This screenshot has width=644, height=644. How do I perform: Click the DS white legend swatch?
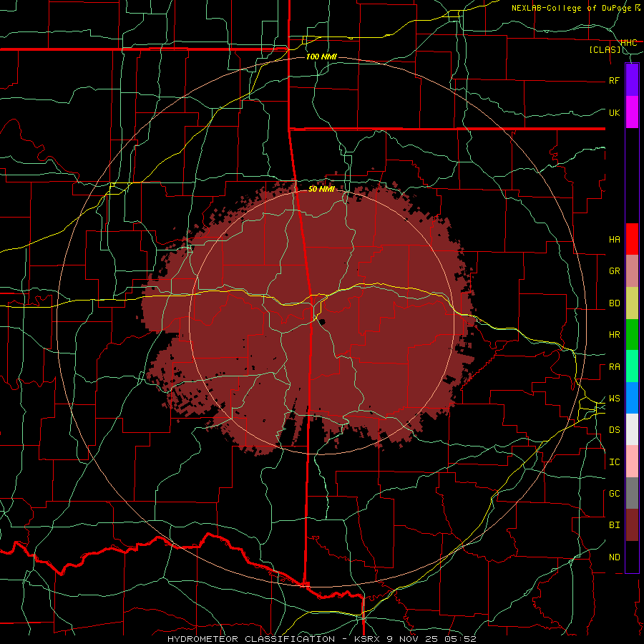[x=632, y=429]
